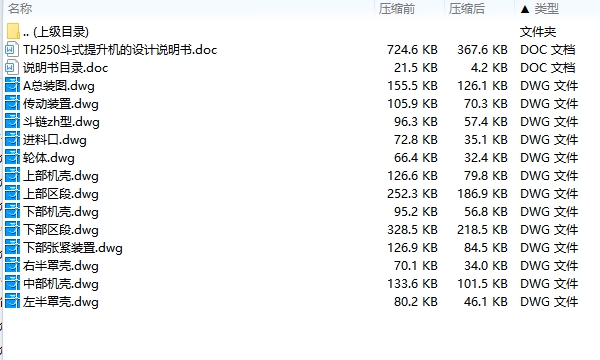The width and height of the screenshot is (600, 360).
Task: Sort by the 类型 column header
Action: click(546, 8)
